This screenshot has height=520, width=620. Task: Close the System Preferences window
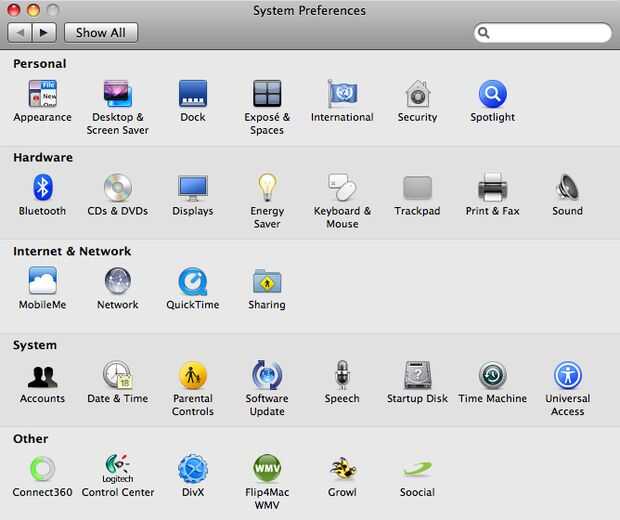[x=14, y=9]
